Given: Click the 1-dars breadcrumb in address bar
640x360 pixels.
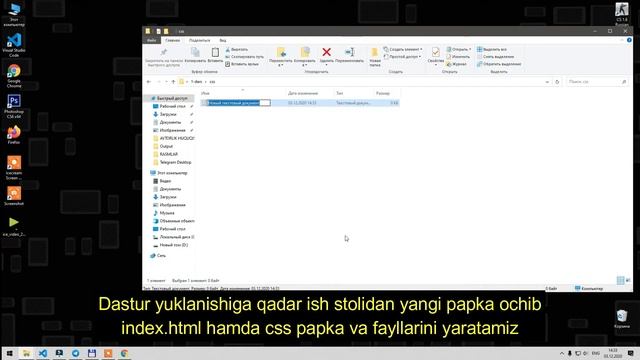Looking at the screenshot, I should click(x=196, y=82).
